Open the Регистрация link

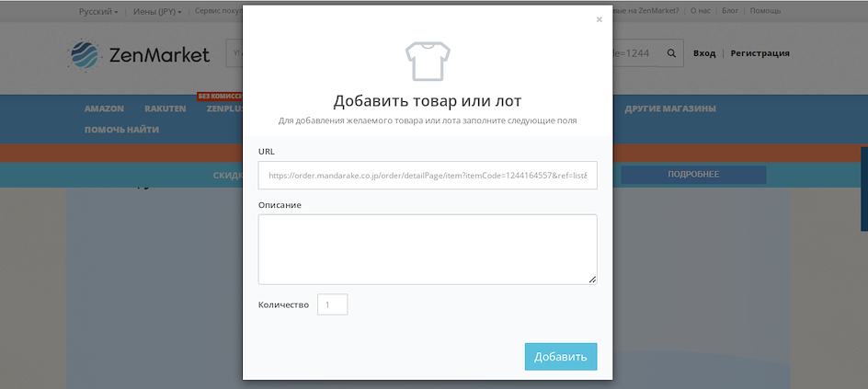pyautogui.click(x=760, y=53)
